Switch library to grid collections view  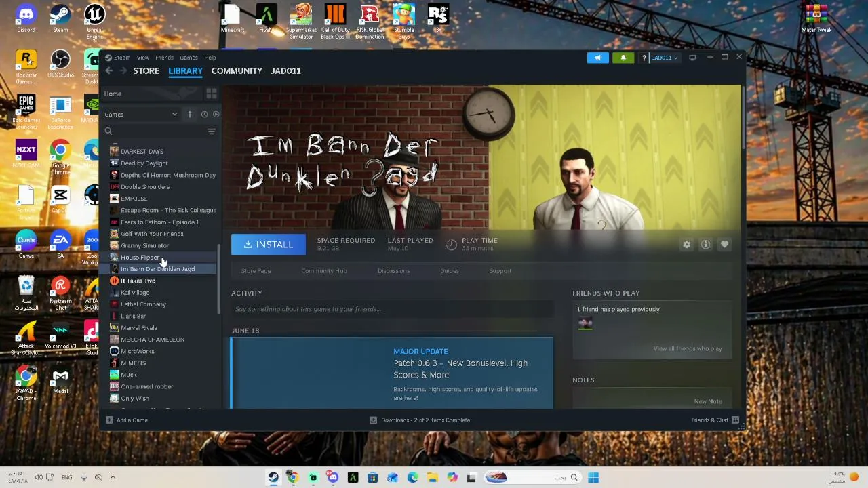coord(212,94)
